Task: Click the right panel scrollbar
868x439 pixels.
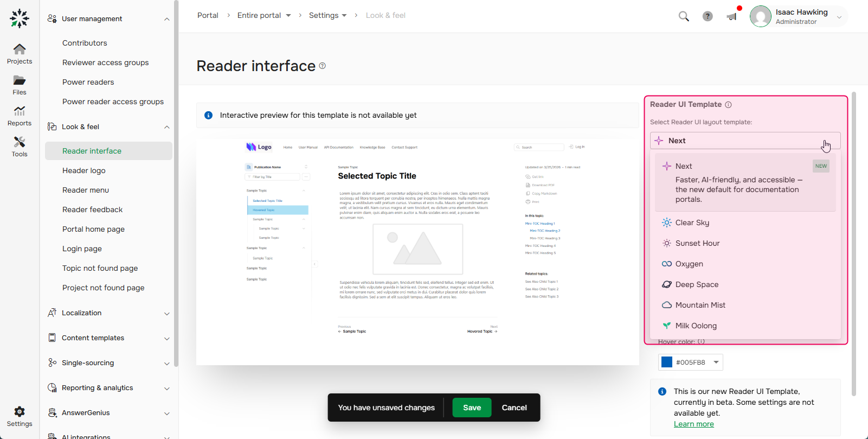Action: (x=854, y=244)
